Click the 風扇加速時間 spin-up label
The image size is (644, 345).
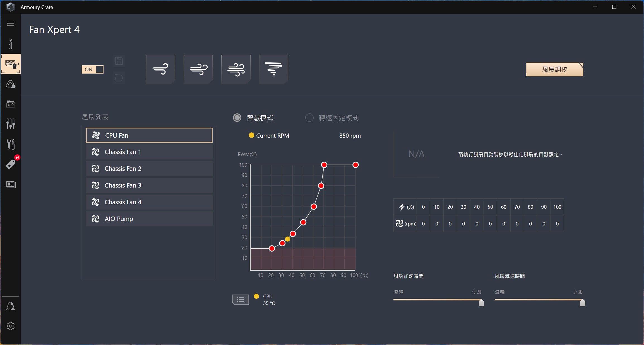click(x=408, y=276)
